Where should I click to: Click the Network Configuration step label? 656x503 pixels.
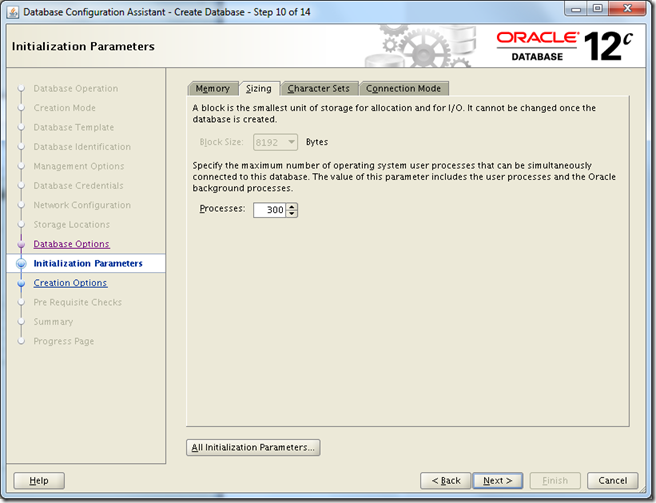tap(82, 205)
